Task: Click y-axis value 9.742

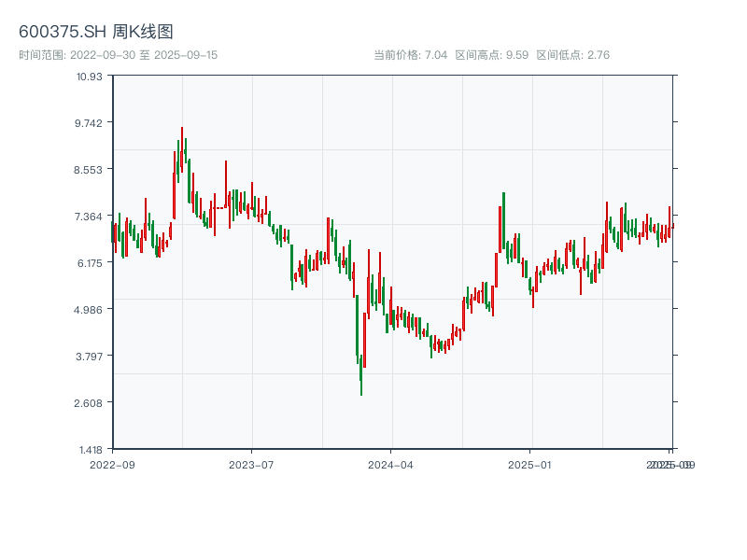Action: coord(88,123)
